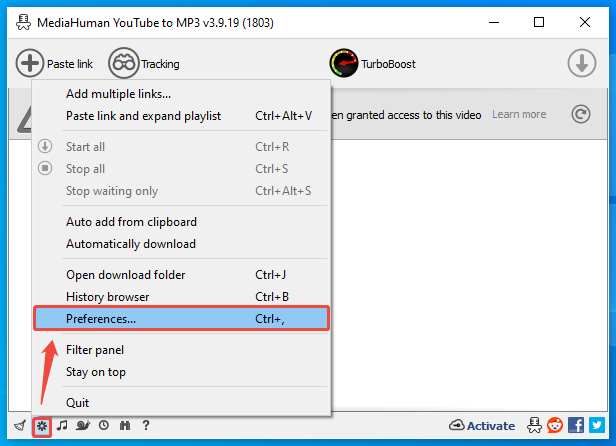
Task: Click the Paste link plus icon
Action: tap(29, 63)
